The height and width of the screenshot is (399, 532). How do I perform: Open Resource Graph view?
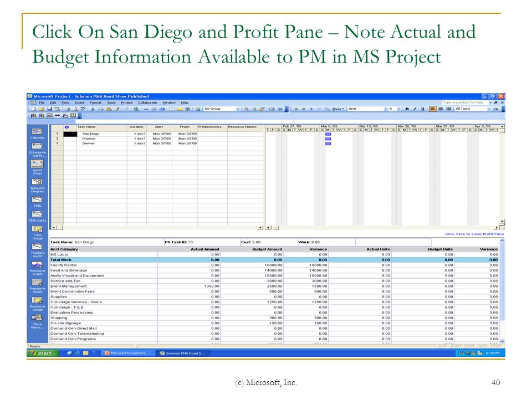coord(37,268)
